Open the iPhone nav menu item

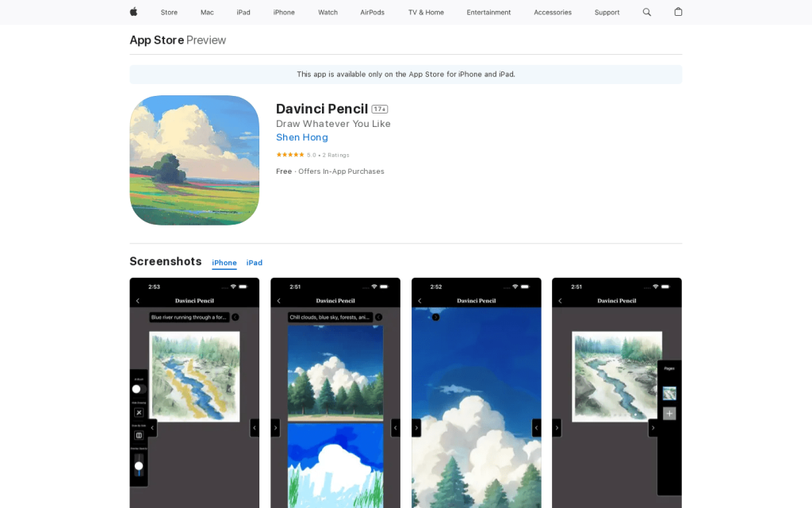coord(284,13)
